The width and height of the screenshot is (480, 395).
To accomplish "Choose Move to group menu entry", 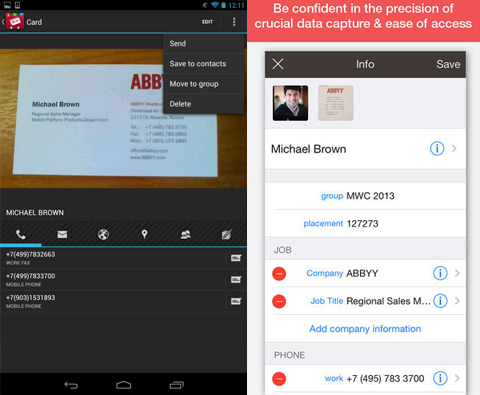I will tap(204, 84).
